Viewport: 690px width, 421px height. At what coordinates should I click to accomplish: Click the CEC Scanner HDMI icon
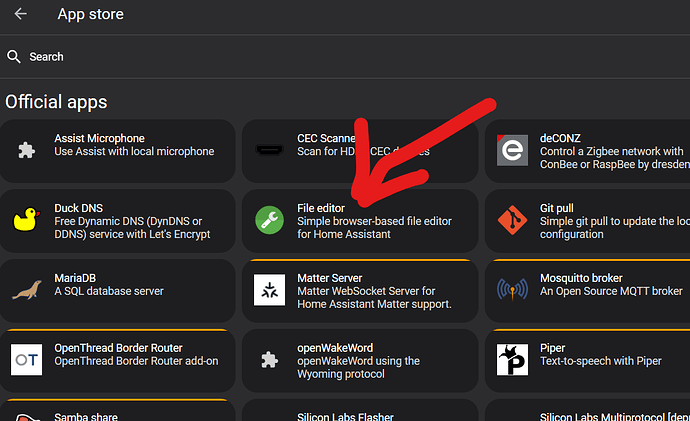coord(269,150)
